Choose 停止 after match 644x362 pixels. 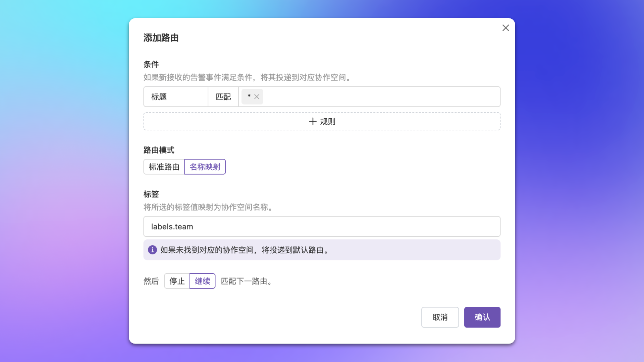click(177, 281)
